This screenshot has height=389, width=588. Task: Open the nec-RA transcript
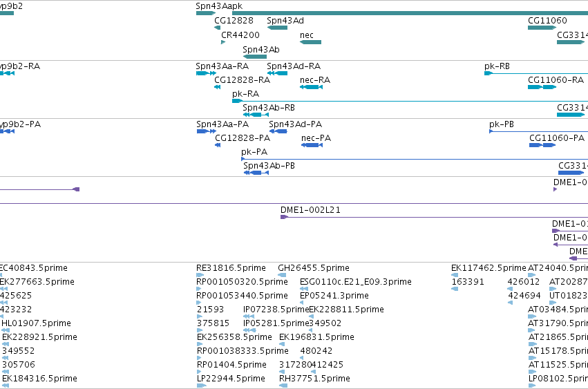point(311,87)
